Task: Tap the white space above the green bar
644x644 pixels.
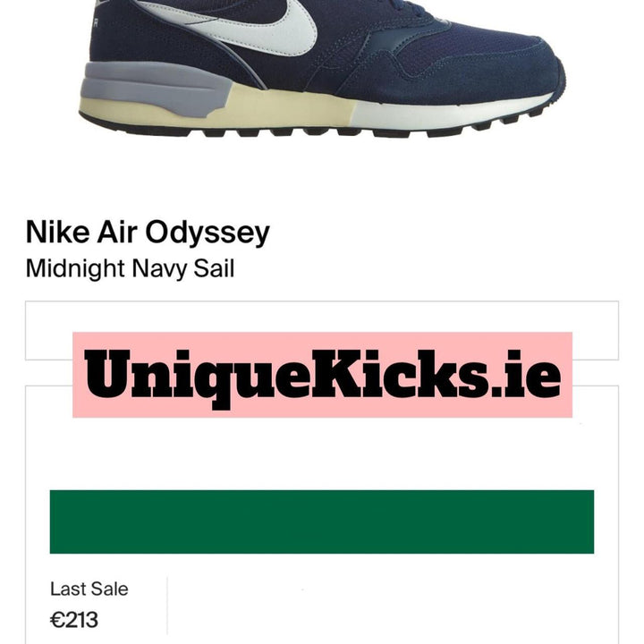Action: pos(322,453)
